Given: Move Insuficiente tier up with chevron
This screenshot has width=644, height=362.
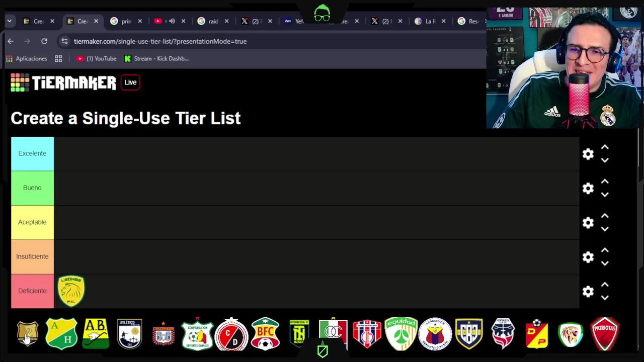Looking at the screenshot, I should coord(605,250).
